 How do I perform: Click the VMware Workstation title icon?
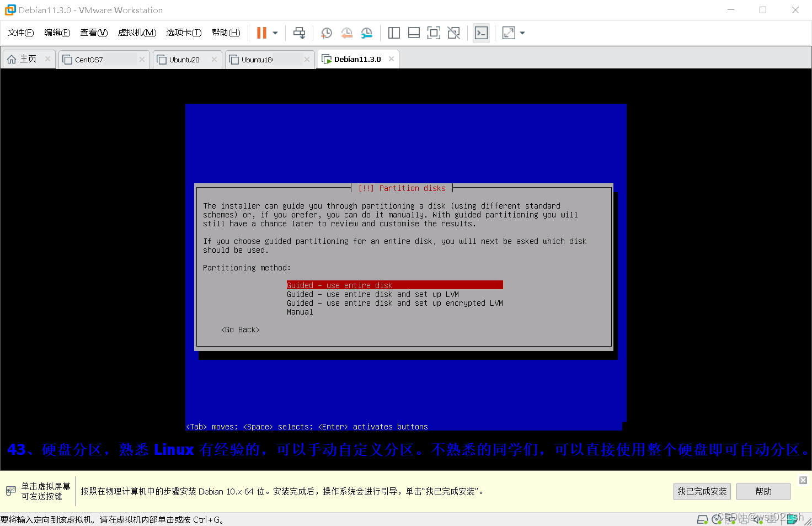10,10
